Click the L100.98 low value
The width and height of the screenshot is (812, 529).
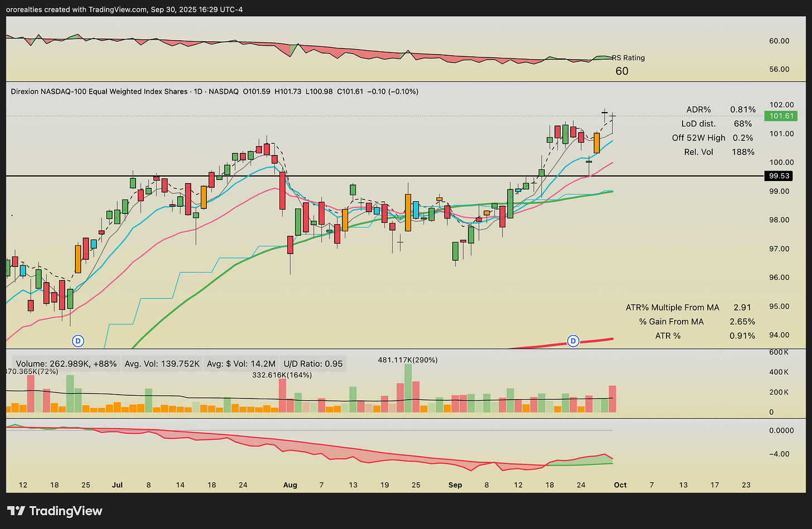tap(319, 91)
